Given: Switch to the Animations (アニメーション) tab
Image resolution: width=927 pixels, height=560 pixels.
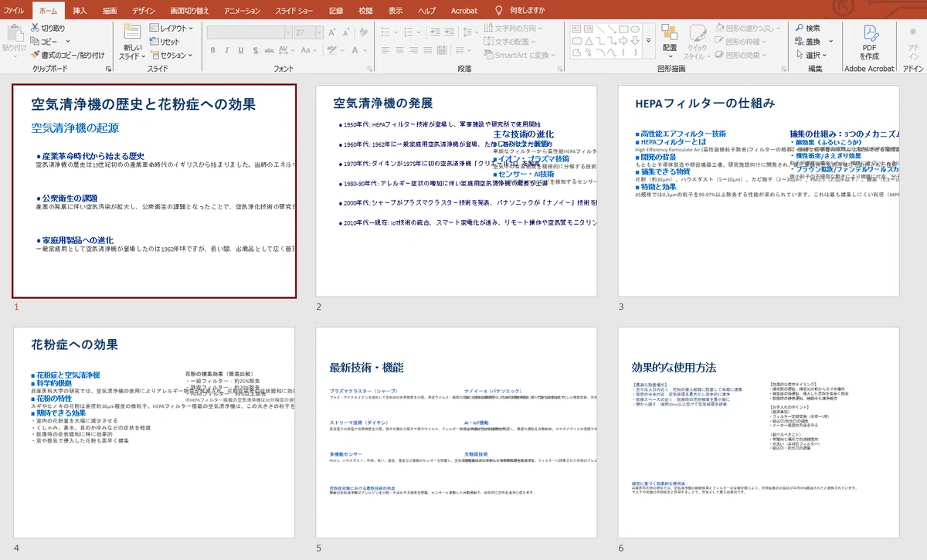Looking at the screenshot, I should coord(242,10).
